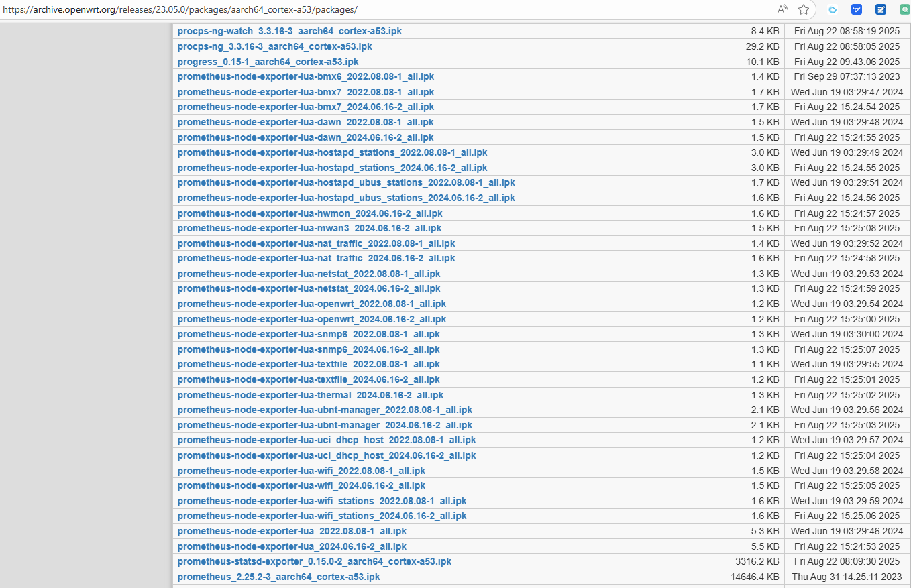Select lua-openwrt_2022.08.08-1_all.ipk file
Image resolution: width=911 pixels, height=588 pixels.
(x=311, y=304)
